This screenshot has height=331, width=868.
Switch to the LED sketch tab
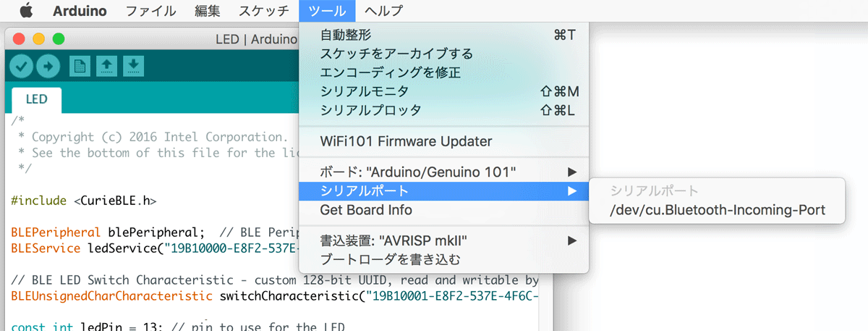click(x=37, y=99)
